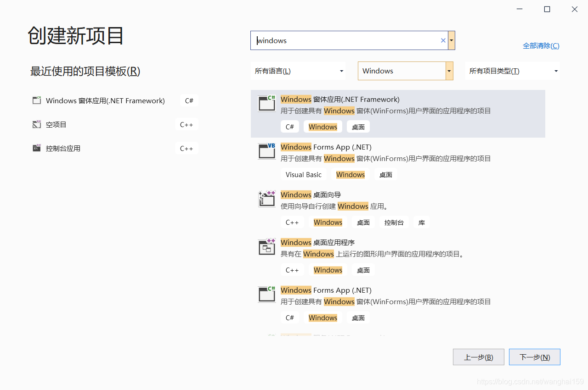Select Windows 桌面向导 template title
The height and width of the screenshot is (390, 588).
click(x=311, y=195)
